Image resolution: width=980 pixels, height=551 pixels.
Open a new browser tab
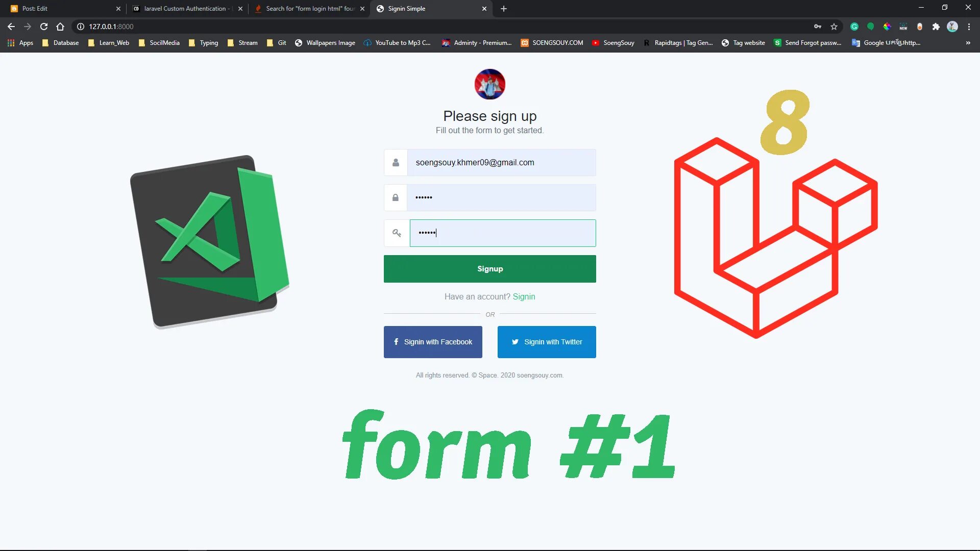tap(504, 9)
